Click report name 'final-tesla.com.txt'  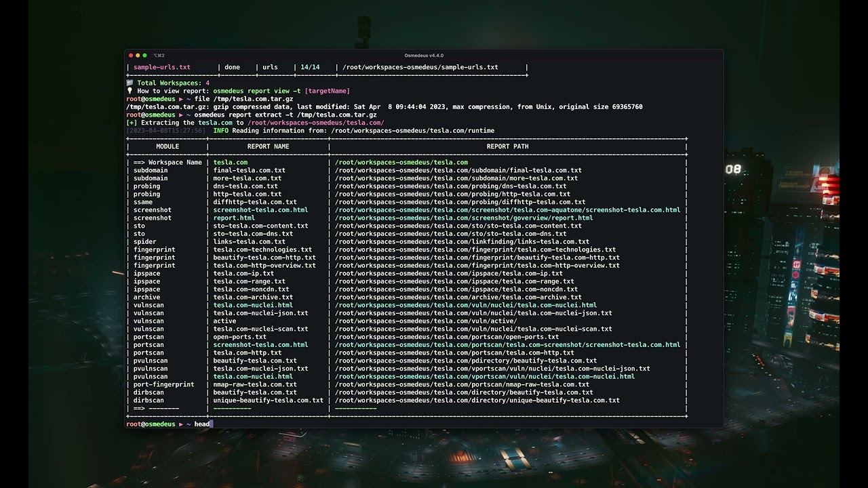click(250, 170)
